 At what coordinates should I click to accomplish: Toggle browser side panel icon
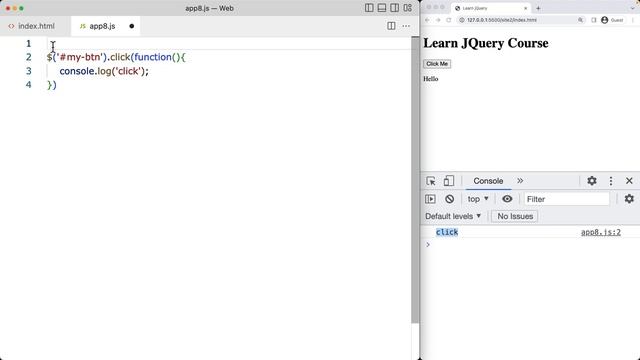click(x=593, y=20)
